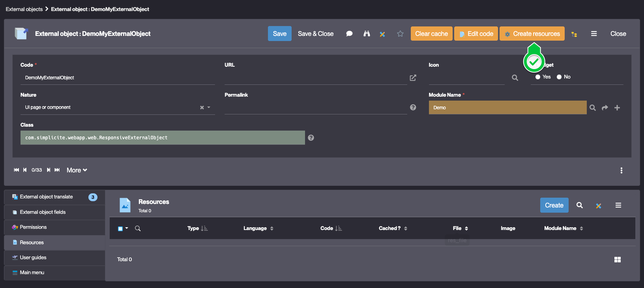Click into the Permalink input field
Viewport: 644px width, 288px height.
315,107
